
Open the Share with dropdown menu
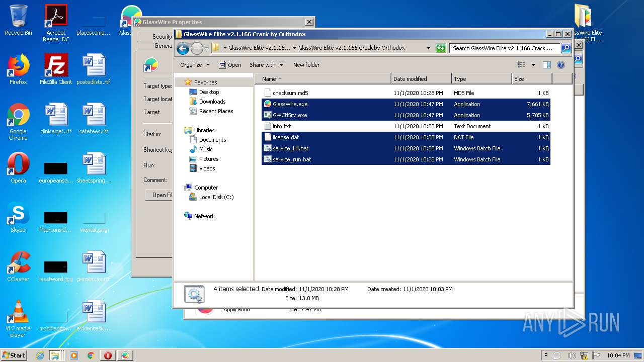(266, 65)
